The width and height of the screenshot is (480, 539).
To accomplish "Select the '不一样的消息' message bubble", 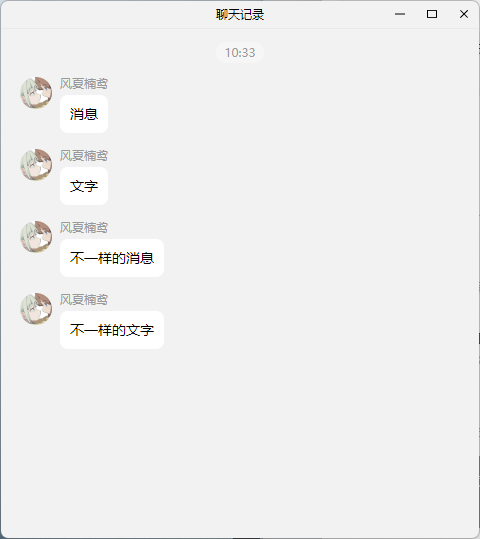I will point(112,258).
